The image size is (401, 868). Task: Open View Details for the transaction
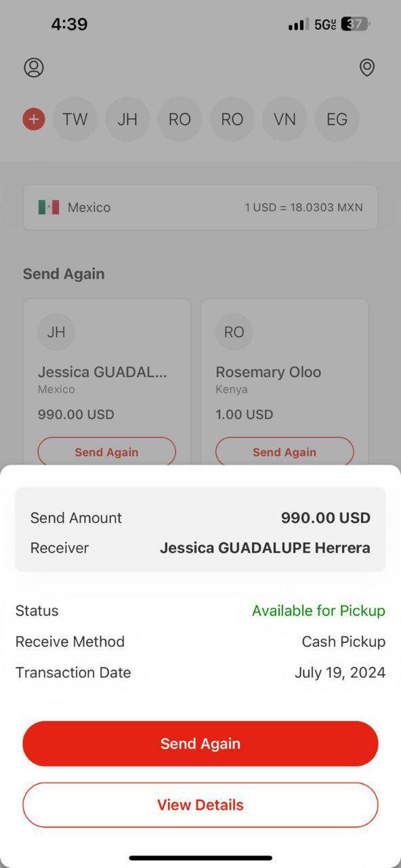(200, 805)
